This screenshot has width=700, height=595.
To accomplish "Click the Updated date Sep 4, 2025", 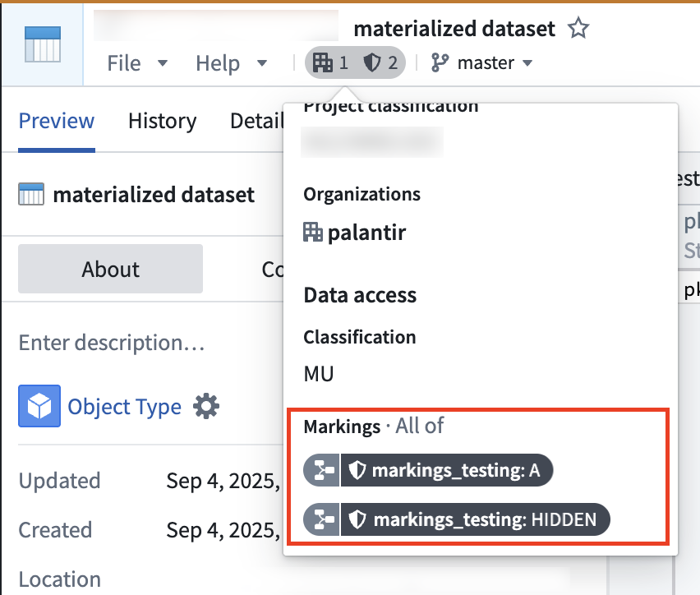I will (x=223, y=481).
